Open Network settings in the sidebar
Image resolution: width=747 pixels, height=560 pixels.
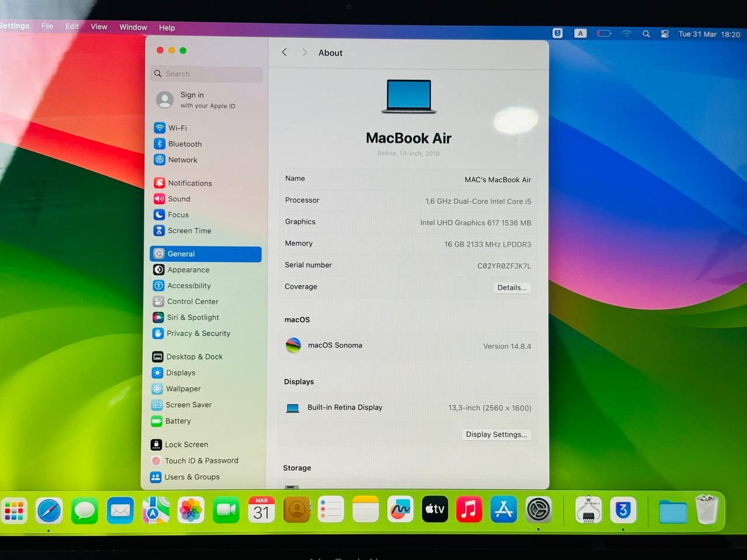tap(207, 160)
